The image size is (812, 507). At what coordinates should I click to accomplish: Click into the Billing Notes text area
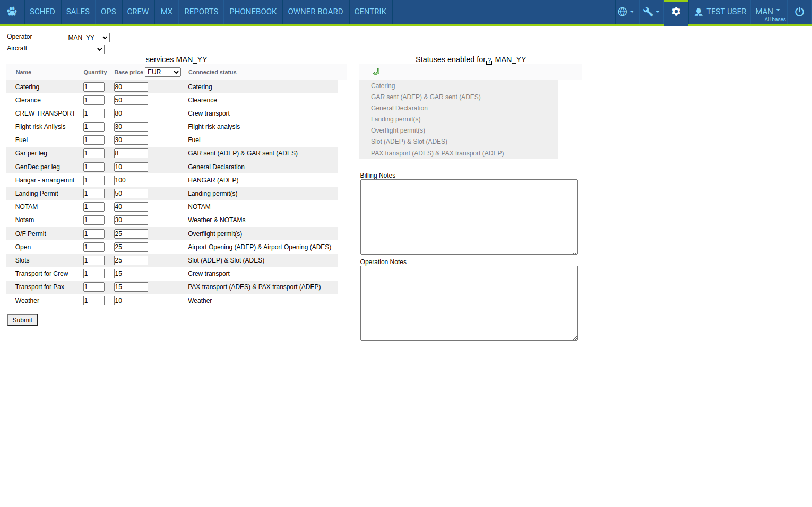pos(469,216)
